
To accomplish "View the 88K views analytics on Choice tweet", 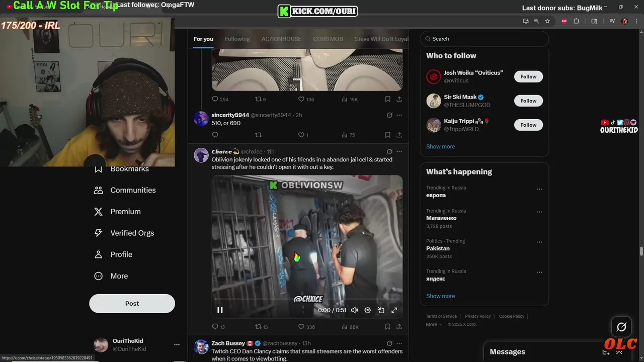I will click(350, 327).
